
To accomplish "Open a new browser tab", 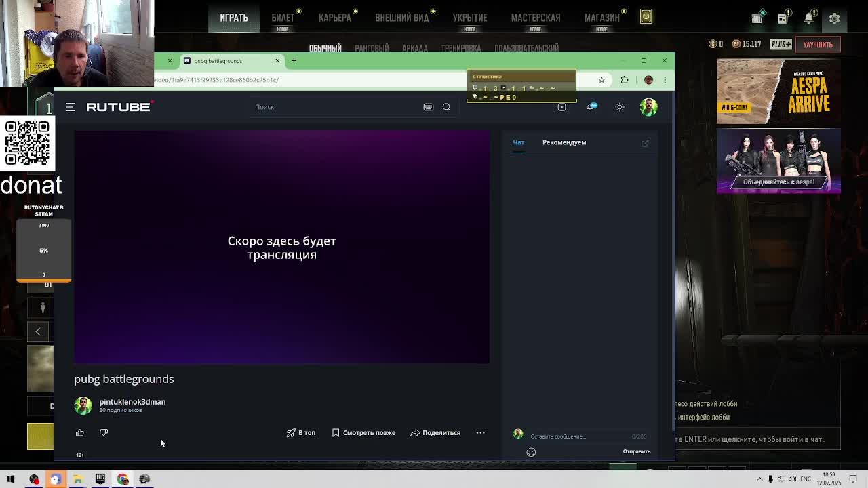I will pos(294,61).
